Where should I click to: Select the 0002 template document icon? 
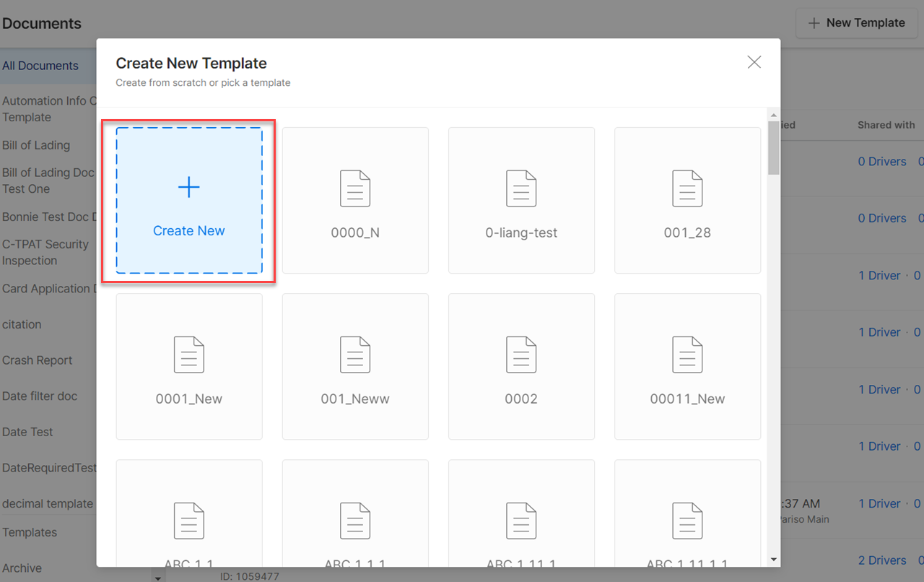[521, 355]
